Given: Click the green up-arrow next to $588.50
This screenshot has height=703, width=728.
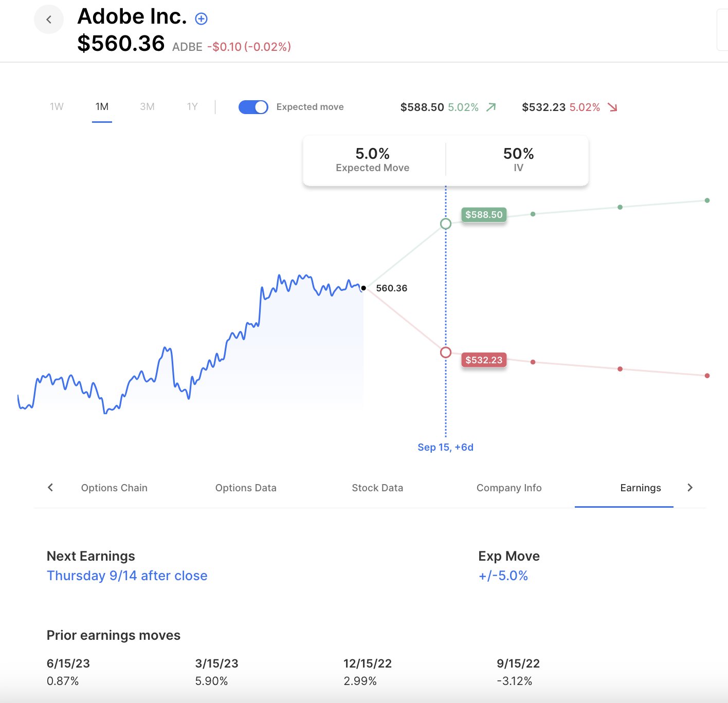Looking at the screenshot, I should pos(491,107).
